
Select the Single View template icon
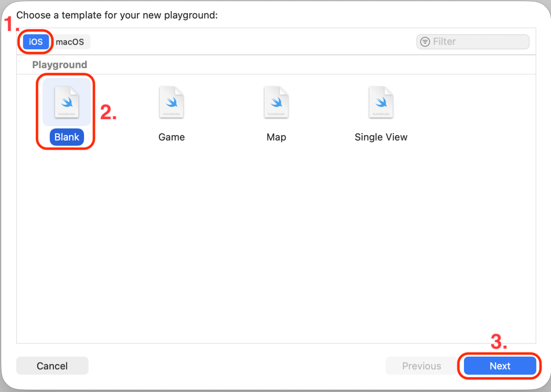pos(381,102)
